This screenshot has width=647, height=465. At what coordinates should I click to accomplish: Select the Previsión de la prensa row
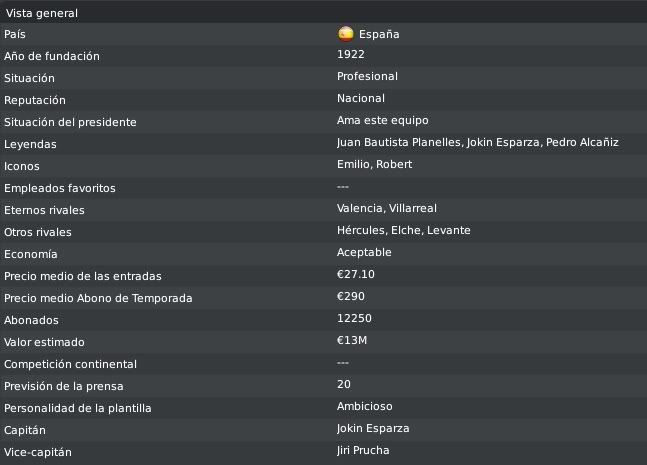click(x=324, y=386)
